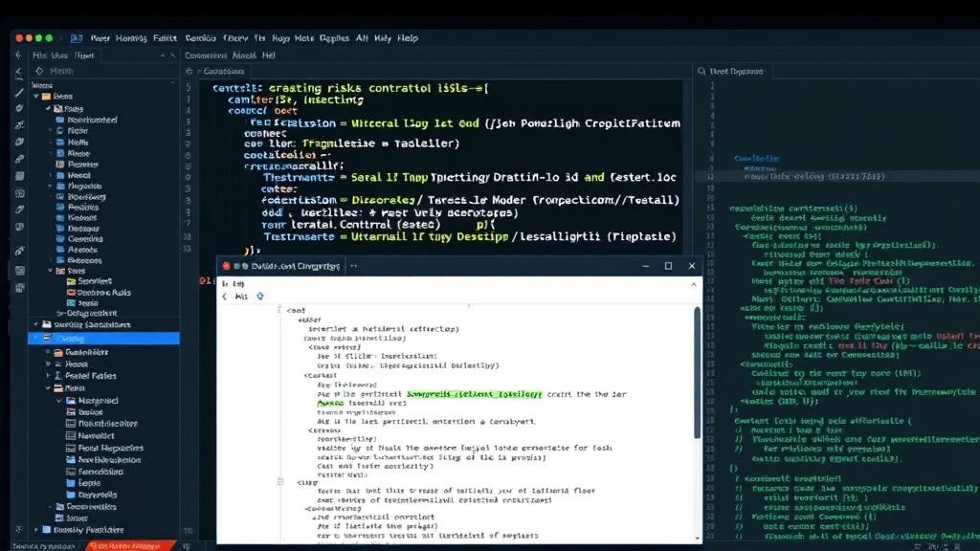980x551 pixels.
Task: Click the small X in the left panel header
Action: (x=173, y=55)
